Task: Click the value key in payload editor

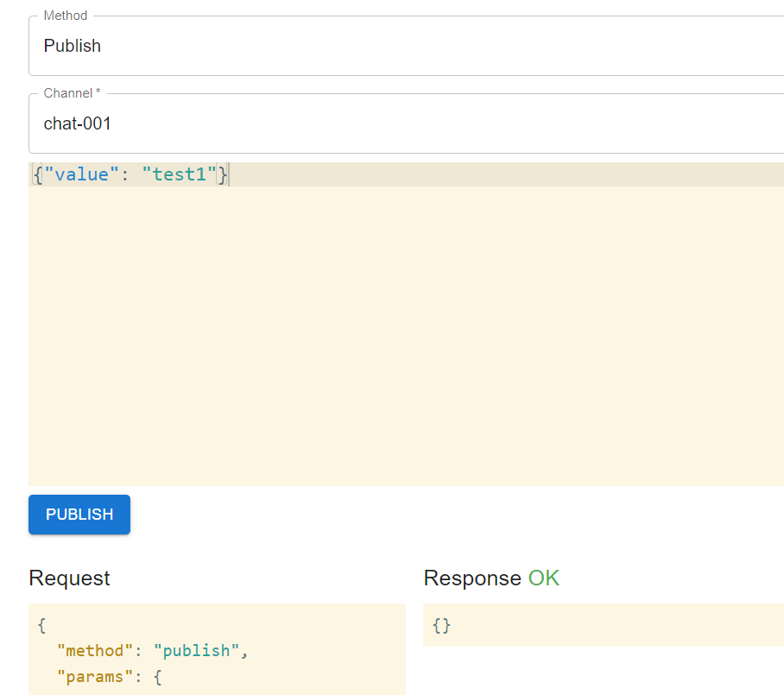Action: (x=82, y=174)
